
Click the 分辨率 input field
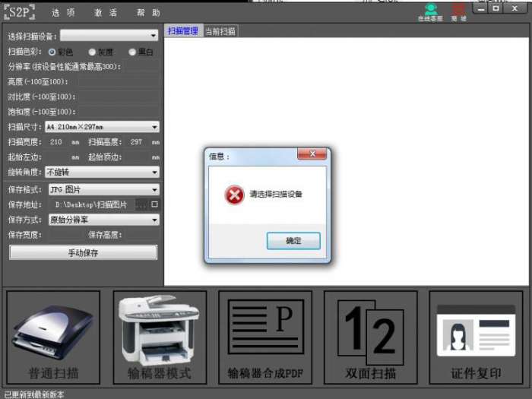click(141, 67)
